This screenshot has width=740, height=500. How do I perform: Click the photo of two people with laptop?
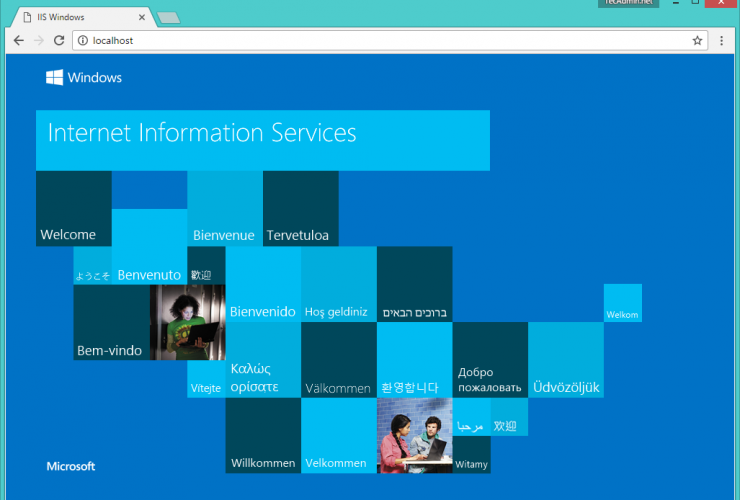(414, 436)
